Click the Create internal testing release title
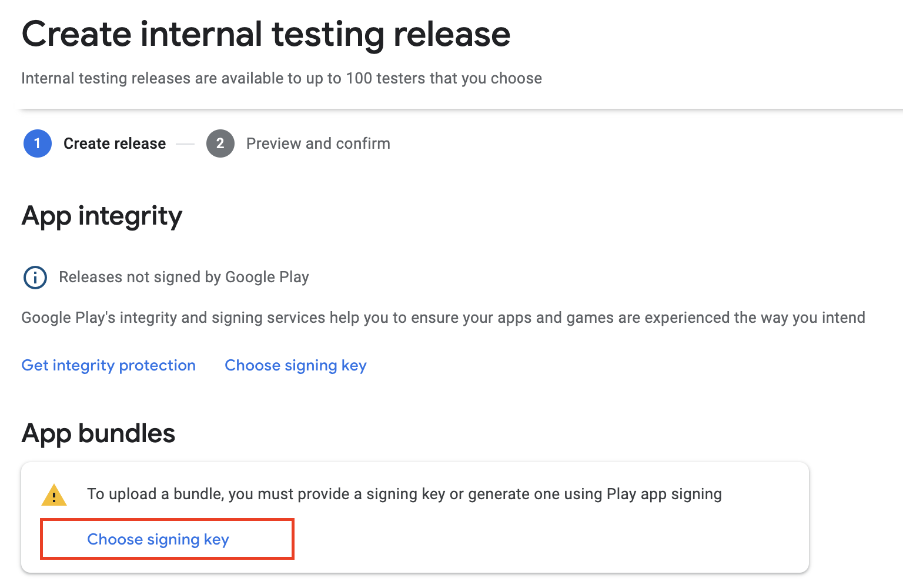Image resolution: width=903 pixels, height=588 pixels. click(266, 34)
